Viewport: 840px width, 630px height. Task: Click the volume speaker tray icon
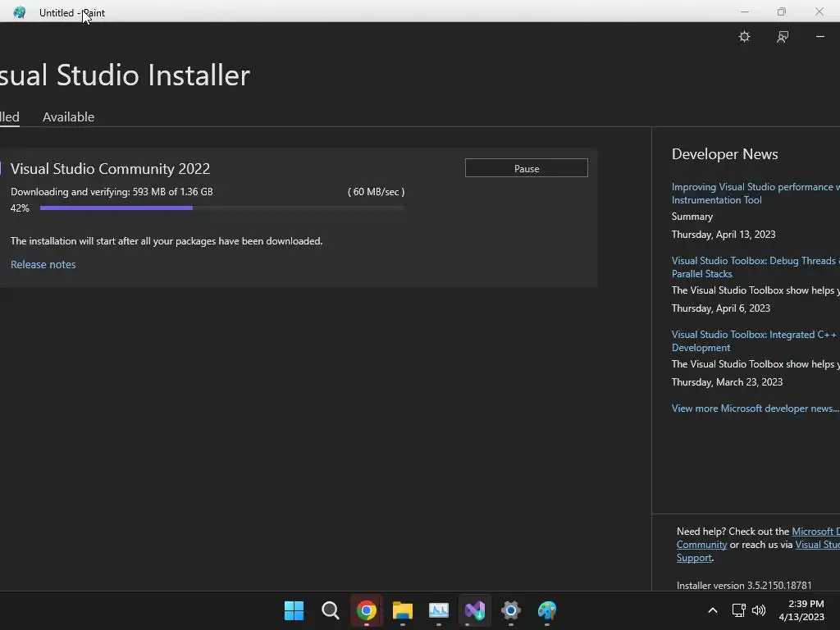[759, 610]
